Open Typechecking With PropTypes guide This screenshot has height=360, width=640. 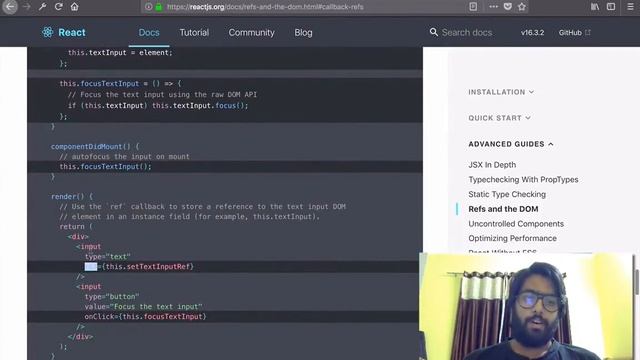(x=523, y=180)
